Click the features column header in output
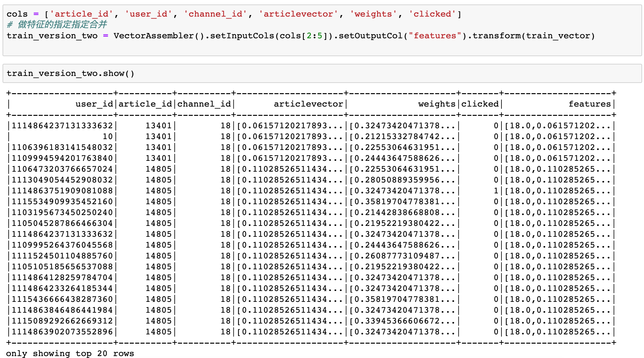The height and width of the screenshot is (358, 644). click(x=589, y=104)
